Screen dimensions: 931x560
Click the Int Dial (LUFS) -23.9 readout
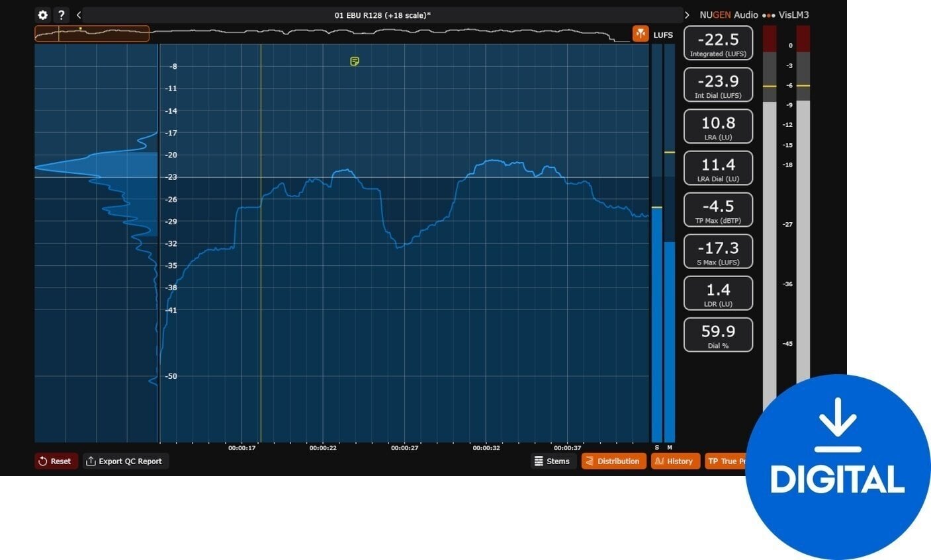tap(718, 85)
